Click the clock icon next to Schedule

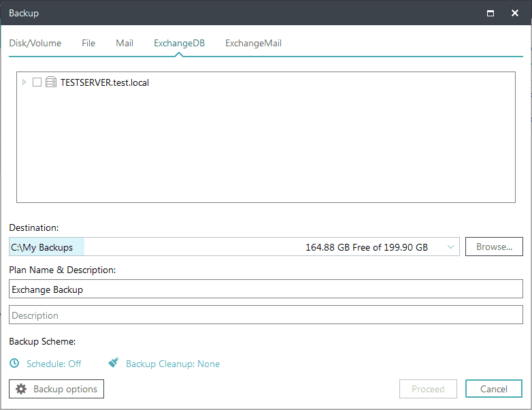point(15,364)
